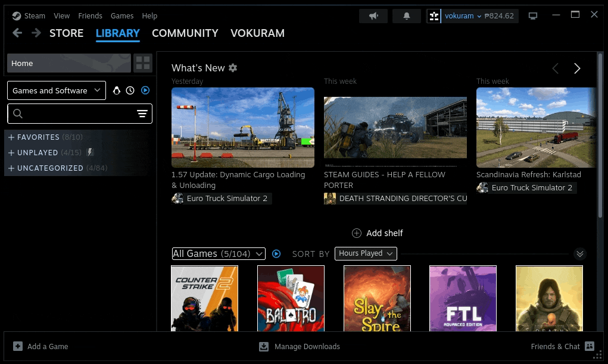Enter Big Picture mode monitor icon
Screen dimensions: 608x364
click(x=533, y=16)
